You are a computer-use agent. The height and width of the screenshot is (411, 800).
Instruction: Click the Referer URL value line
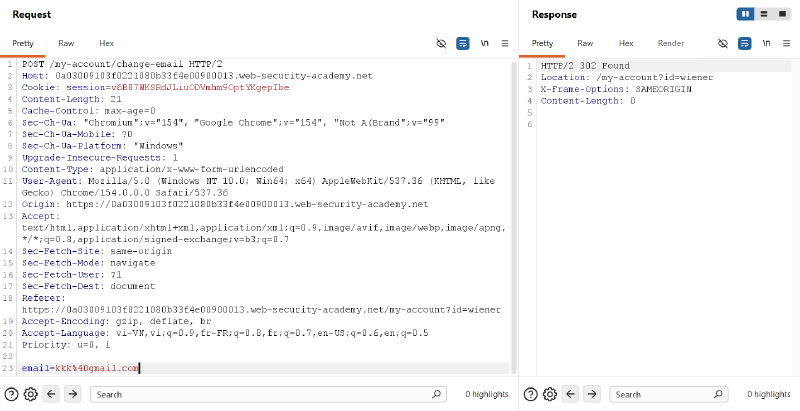click(x=261, y=310)
